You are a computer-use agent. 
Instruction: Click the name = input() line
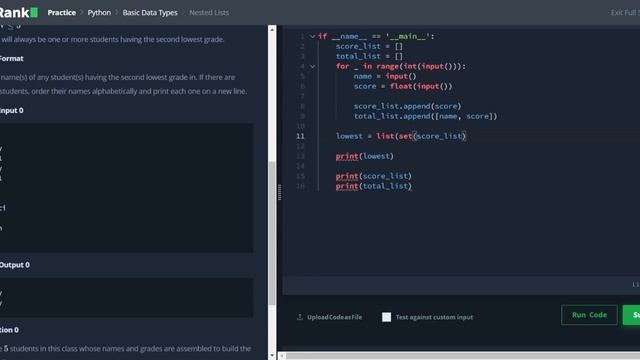point(385,76)
